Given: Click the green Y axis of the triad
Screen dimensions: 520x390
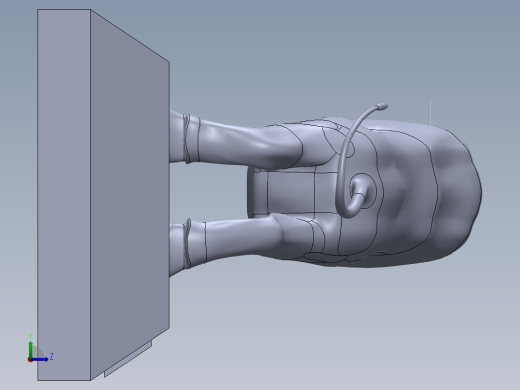Looking at the screenshot, I should [31, 349].
